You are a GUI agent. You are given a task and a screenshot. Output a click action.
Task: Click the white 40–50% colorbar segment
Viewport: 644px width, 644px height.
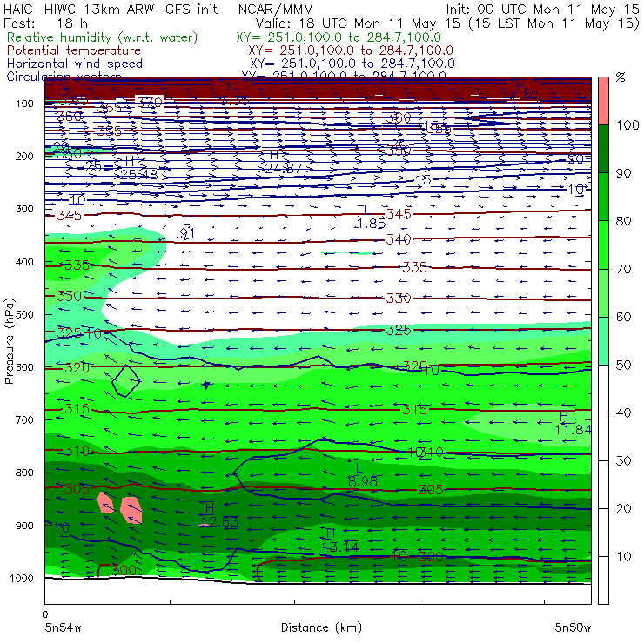(603, 389)
